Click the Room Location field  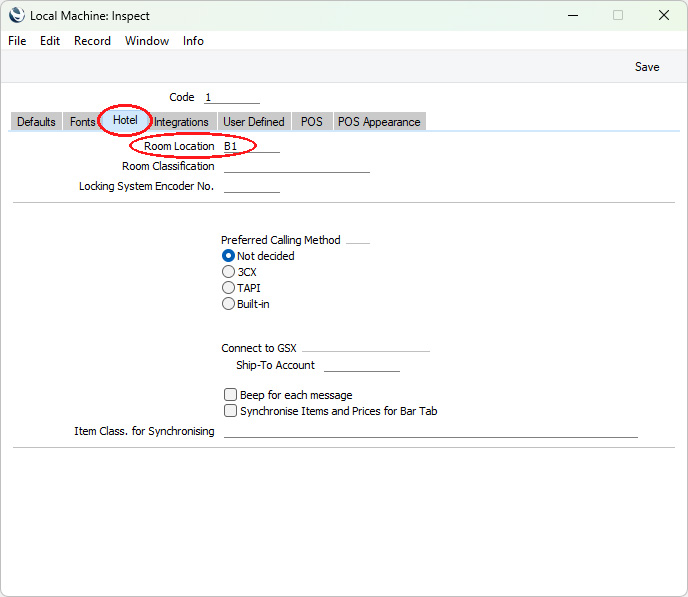[x=251, y=146]
